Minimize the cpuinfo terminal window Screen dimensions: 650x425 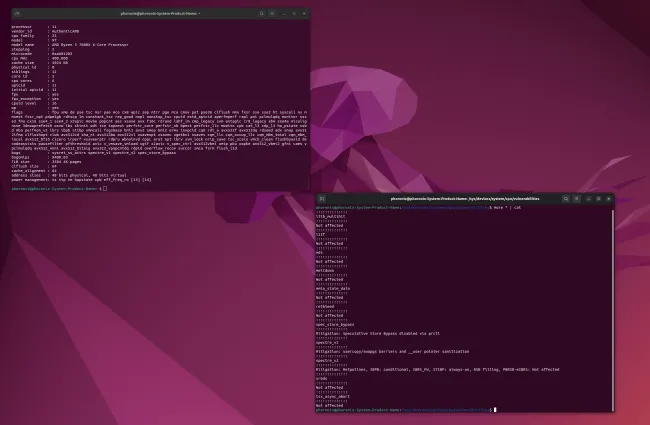click(284, 13)
